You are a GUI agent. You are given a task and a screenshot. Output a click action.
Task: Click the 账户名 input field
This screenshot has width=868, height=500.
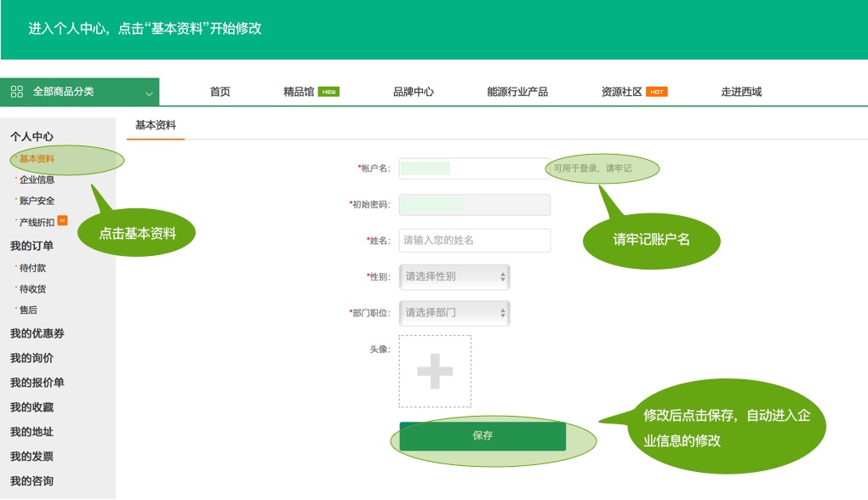tap(475, 168)
